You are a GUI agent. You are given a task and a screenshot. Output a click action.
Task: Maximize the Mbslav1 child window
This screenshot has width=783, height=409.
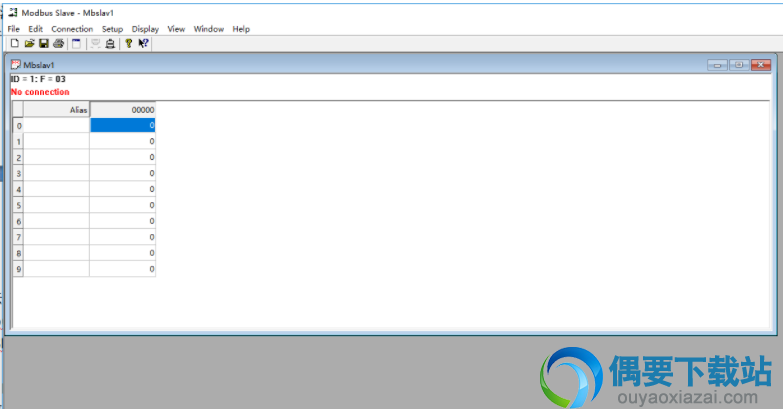[x=739, y=65]
